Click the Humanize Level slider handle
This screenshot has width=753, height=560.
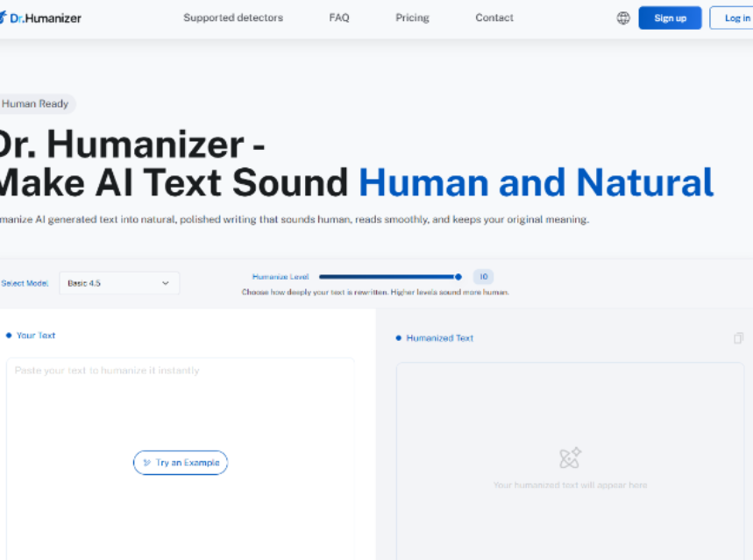(x=458, y=277)
